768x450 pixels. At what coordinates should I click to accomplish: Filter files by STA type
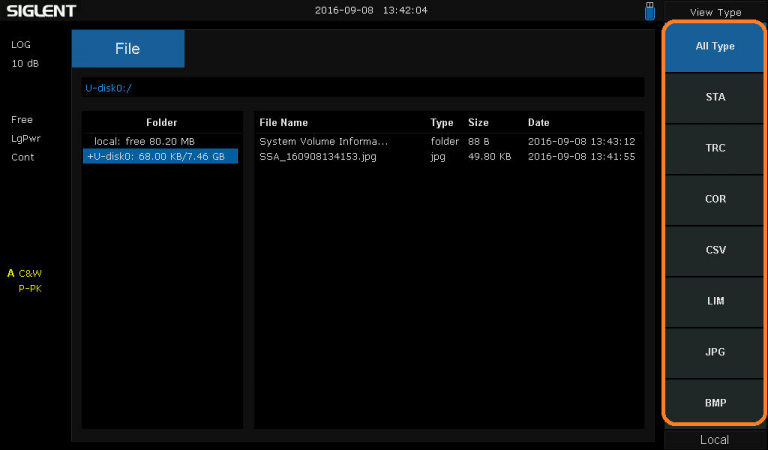pos(714,98)
